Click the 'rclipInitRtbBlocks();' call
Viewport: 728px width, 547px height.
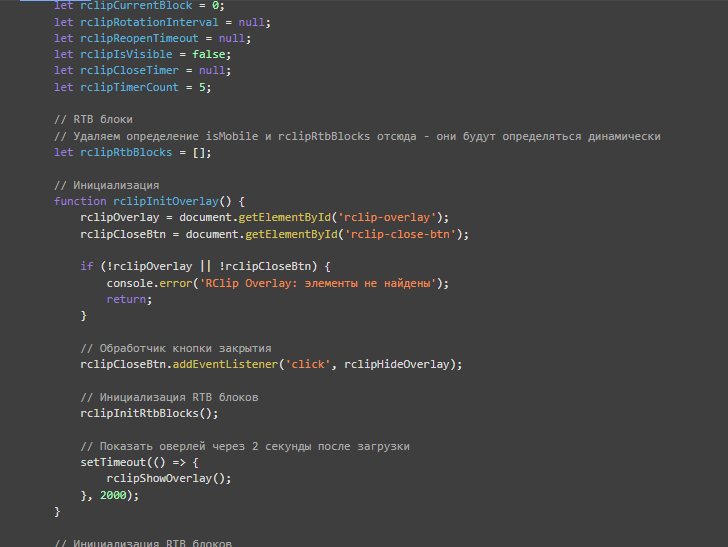click(149, 413)
